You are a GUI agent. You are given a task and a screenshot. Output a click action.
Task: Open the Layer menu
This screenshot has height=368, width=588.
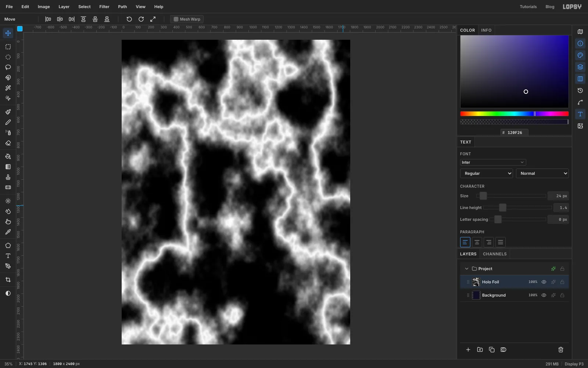click(64, 7)
